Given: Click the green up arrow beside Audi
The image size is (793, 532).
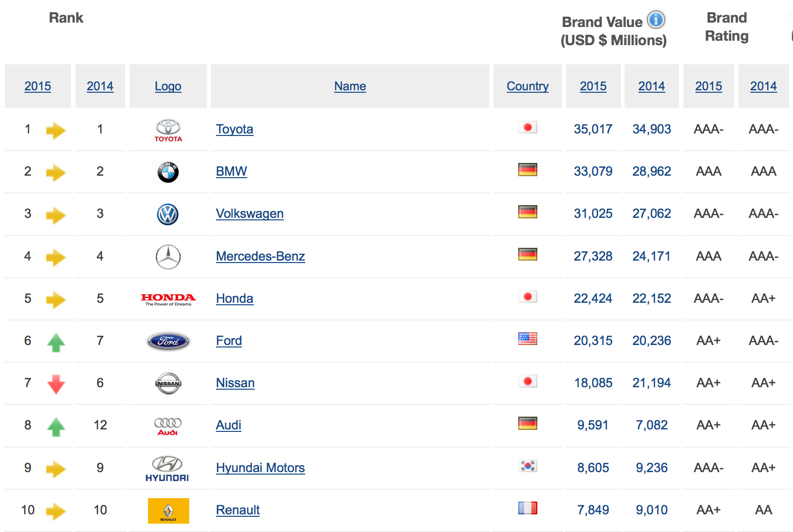Looking at the screenshot, I should coord(56,426).
